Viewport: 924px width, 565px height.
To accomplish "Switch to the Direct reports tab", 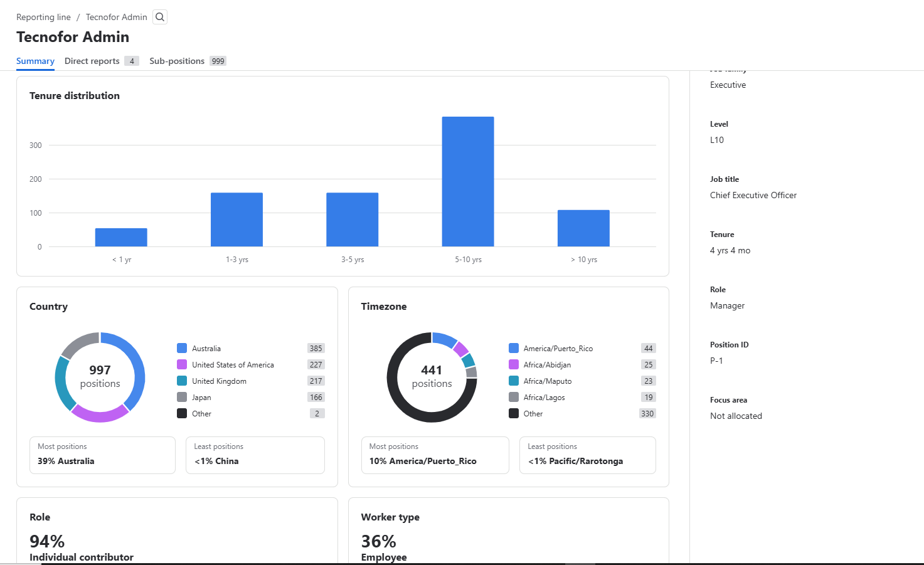I will pyautogui.click(x=92, y=61).
